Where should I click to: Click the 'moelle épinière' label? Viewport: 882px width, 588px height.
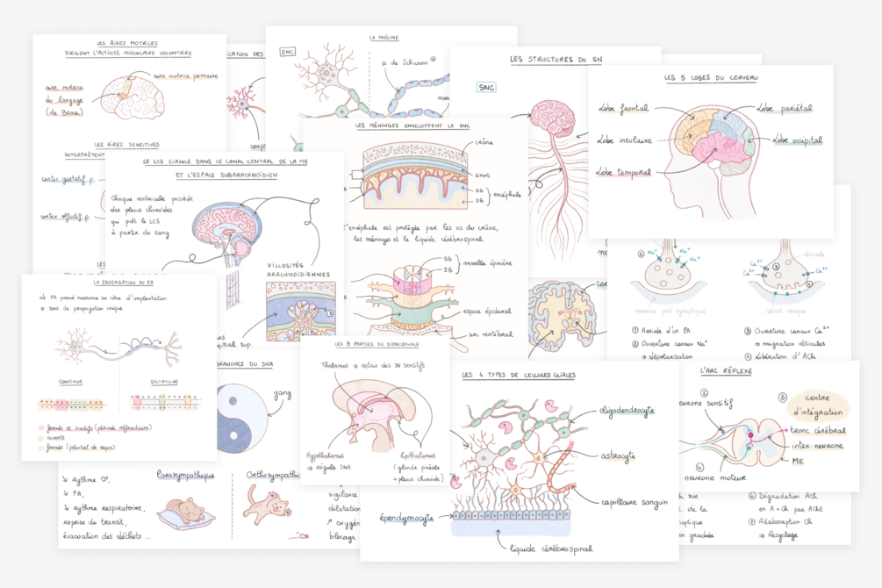pyautogui.click(x=487, y=262)
